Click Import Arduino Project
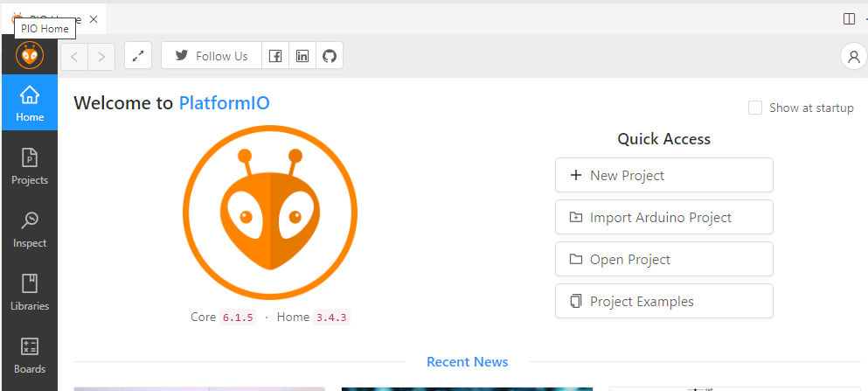The image size is (868, 391). tap(664, 217)
